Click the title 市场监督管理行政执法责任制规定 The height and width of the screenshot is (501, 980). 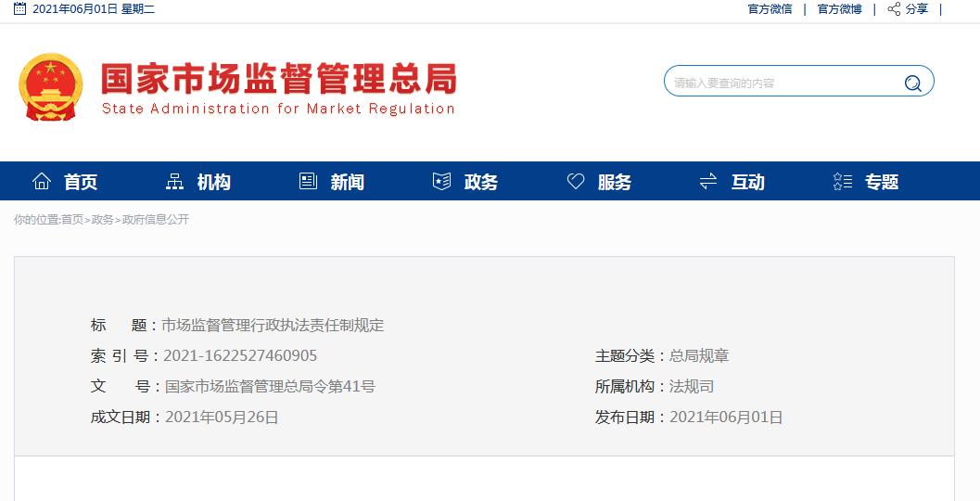[273, 326]
